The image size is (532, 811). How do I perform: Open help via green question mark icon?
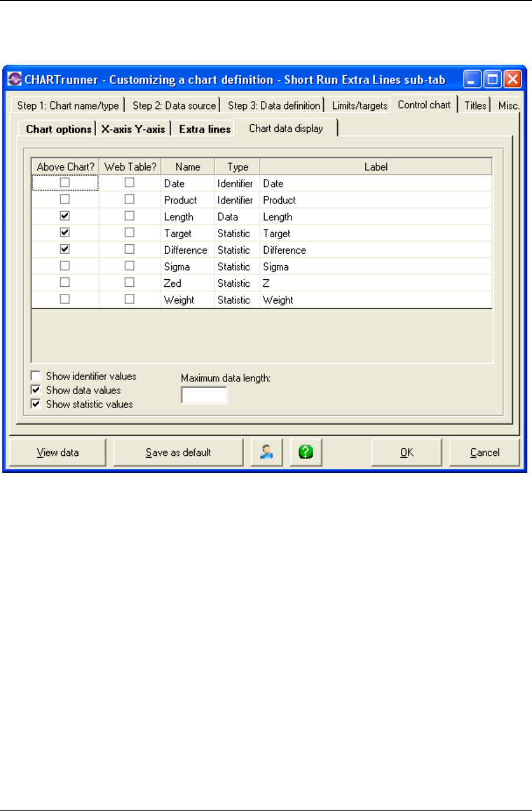[306, 452]
